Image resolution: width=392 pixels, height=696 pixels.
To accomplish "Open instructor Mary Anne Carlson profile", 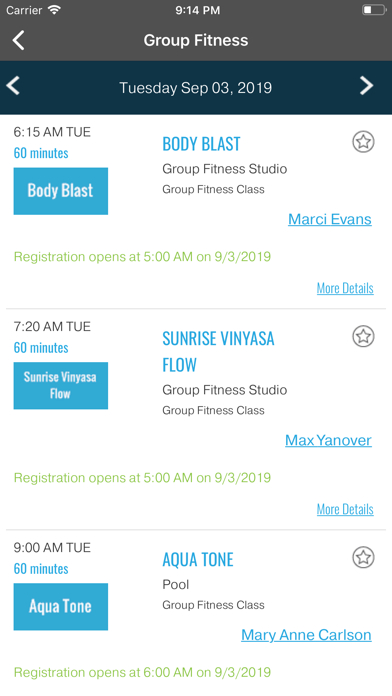I will click(x=306, y=635).
